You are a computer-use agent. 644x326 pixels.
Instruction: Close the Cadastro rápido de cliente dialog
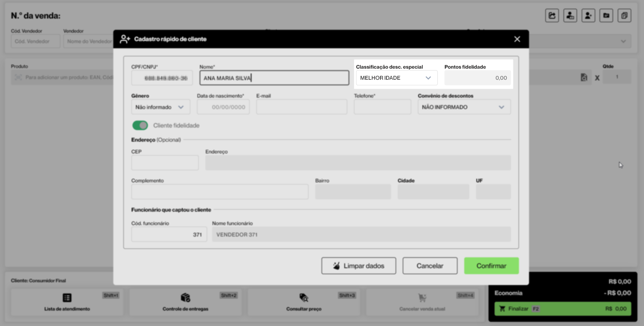517,39
